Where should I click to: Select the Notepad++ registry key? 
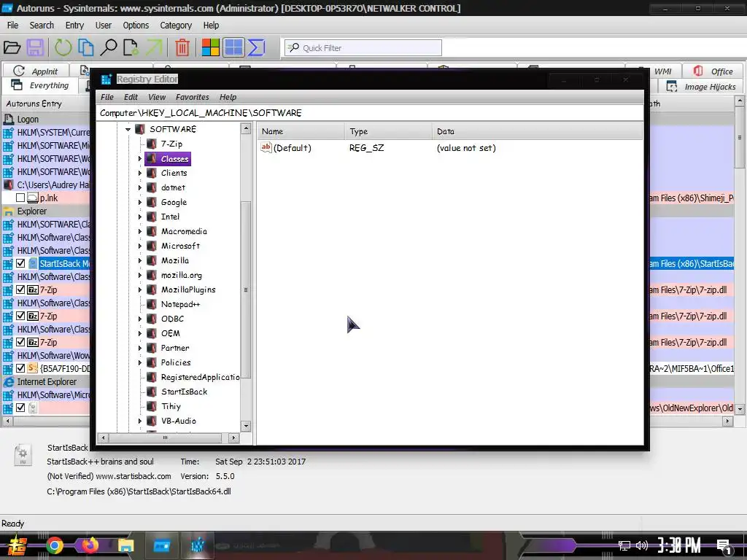coord(180,304)
